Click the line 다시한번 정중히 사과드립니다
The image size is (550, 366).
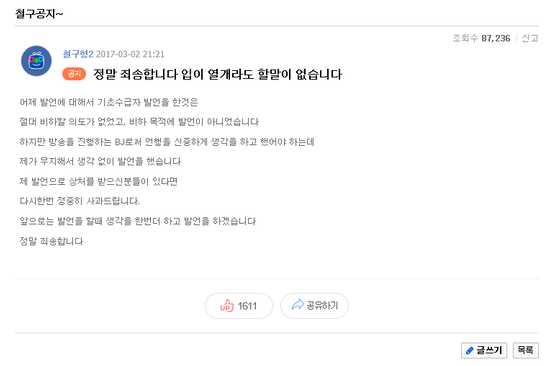80,201
